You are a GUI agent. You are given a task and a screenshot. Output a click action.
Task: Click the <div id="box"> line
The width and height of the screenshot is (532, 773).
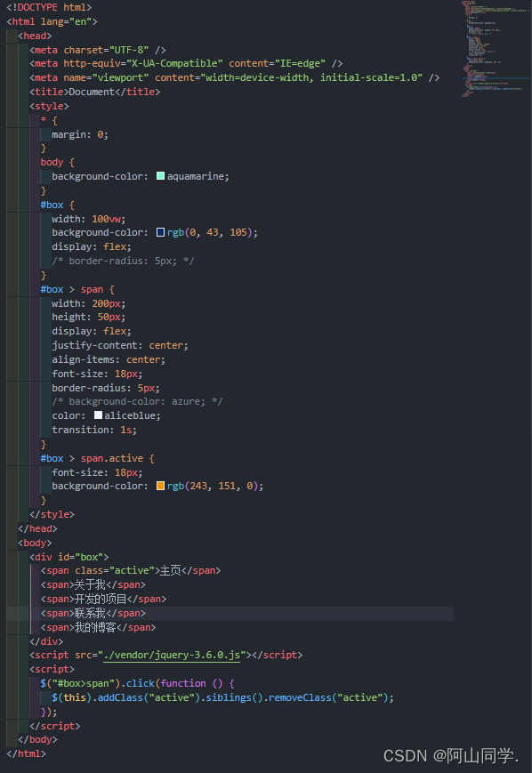pyautogui.click(x=69, y=557)
